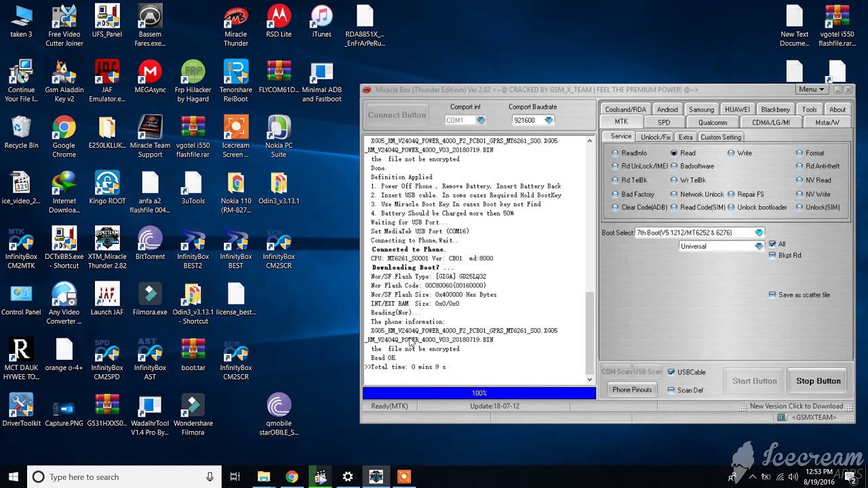868x488 pixels.
Task: Switch to the Qualcomm tab
Action: pos(712,122)
